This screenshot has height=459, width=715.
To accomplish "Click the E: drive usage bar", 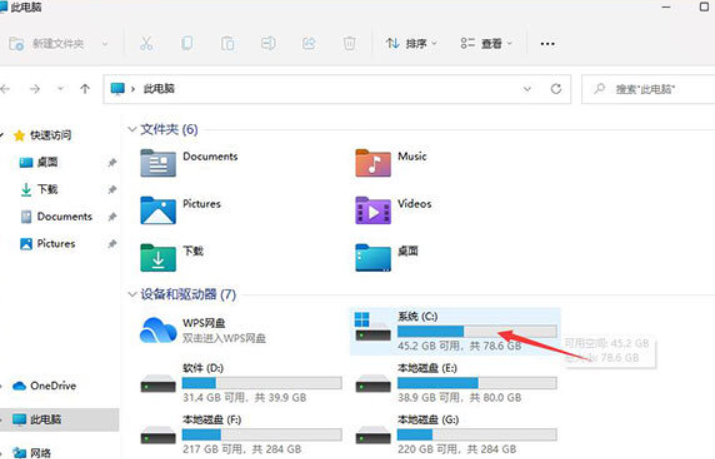I will pos(477,383).
